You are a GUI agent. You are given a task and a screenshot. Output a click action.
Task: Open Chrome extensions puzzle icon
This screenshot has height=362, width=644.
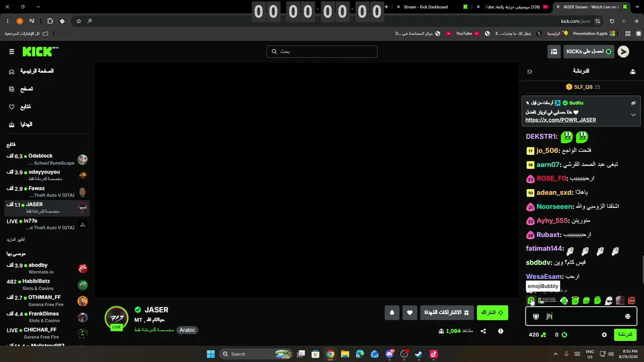[x=50, y=21]
